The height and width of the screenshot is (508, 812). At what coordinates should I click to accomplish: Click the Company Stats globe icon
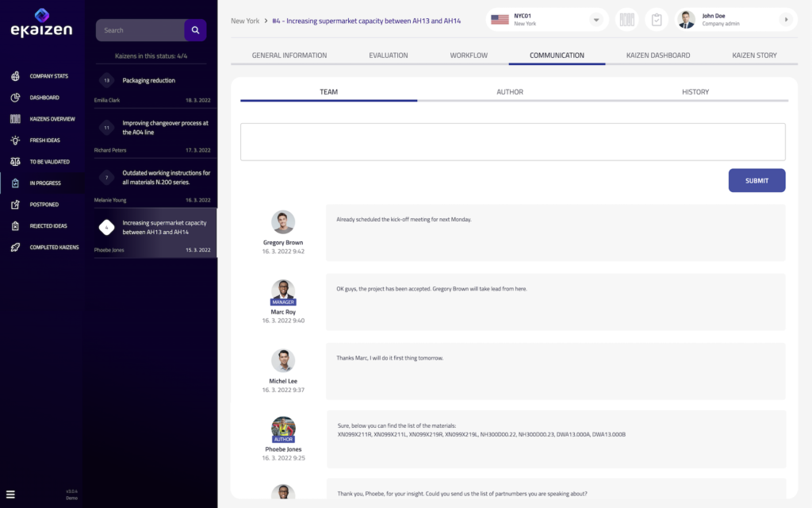point(15,76)
